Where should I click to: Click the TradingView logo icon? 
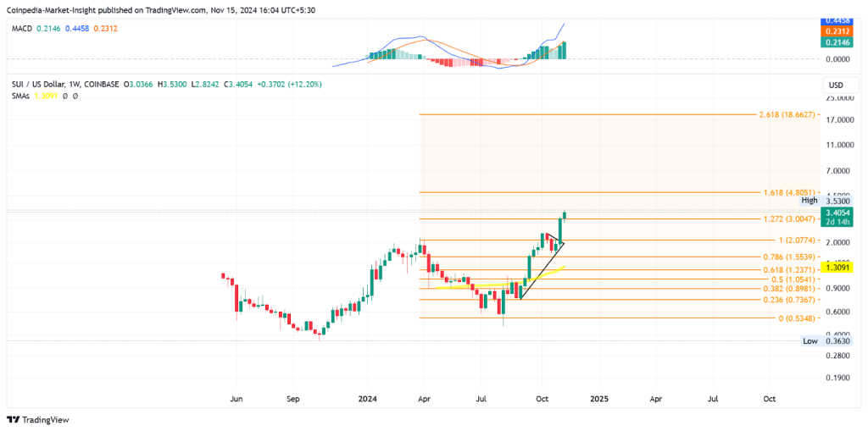[x=14, y=420]
